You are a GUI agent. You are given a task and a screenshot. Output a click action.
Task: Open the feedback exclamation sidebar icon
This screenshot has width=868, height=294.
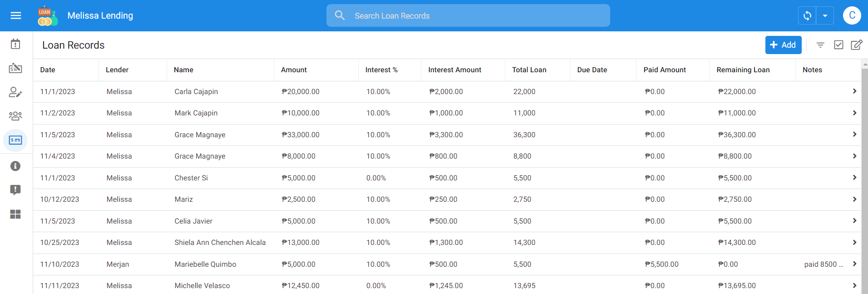tap(15, 190)
